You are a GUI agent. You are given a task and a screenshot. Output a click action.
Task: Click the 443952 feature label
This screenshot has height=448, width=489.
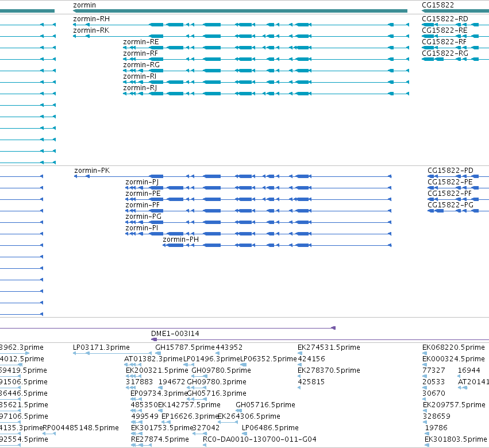(229, 347)
